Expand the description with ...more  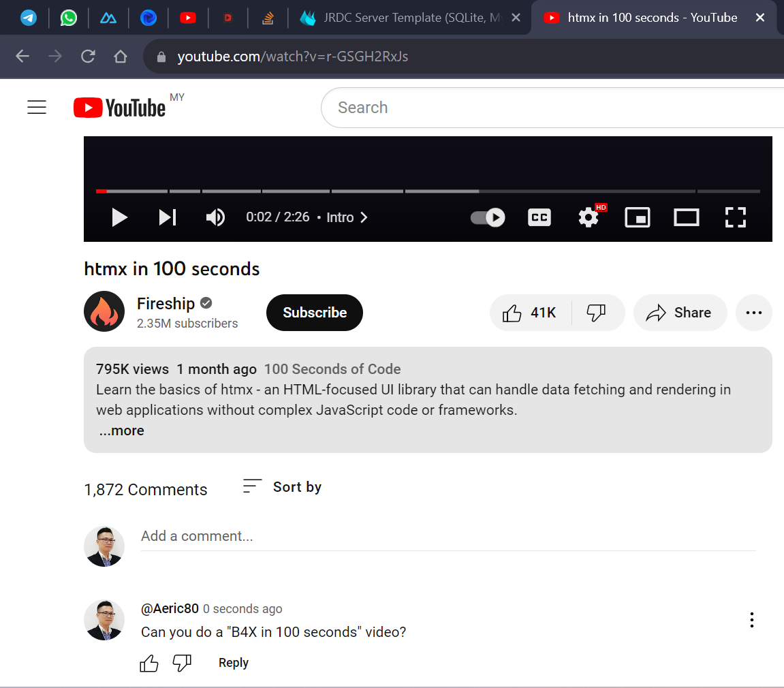pos(121,431)
